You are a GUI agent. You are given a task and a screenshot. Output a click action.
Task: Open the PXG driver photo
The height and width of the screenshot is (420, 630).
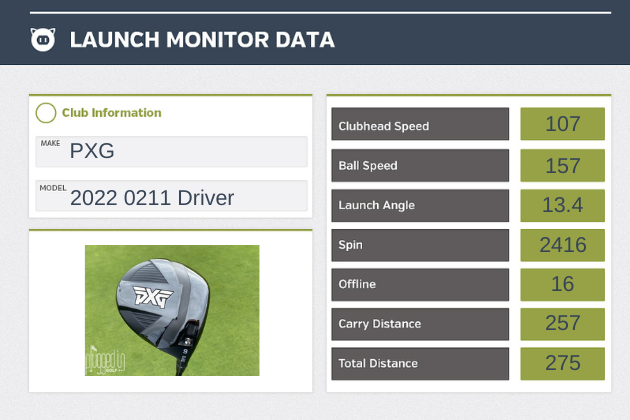pos(171,310)
